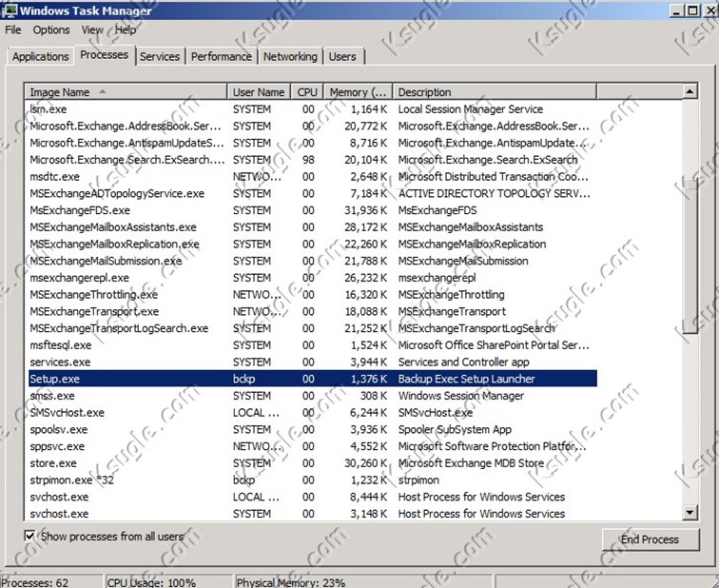
Task: Select Microsoft.Exchange.Search.ExSearch process
Action: [312, 160]
